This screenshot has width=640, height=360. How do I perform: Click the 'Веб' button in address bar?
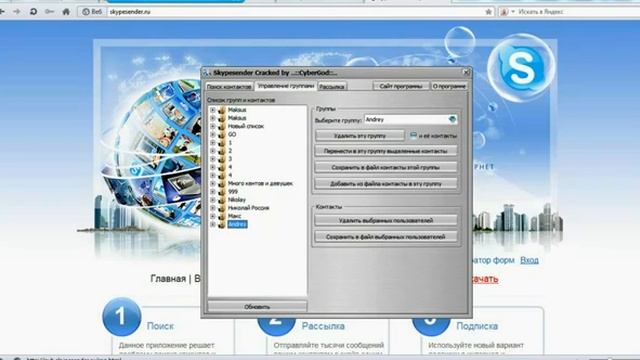point(92,12)
